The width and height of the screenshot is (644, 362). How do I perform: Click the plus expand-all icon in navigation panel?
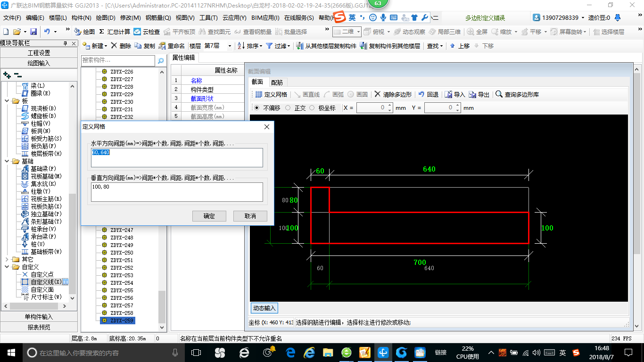pos(7,74)
